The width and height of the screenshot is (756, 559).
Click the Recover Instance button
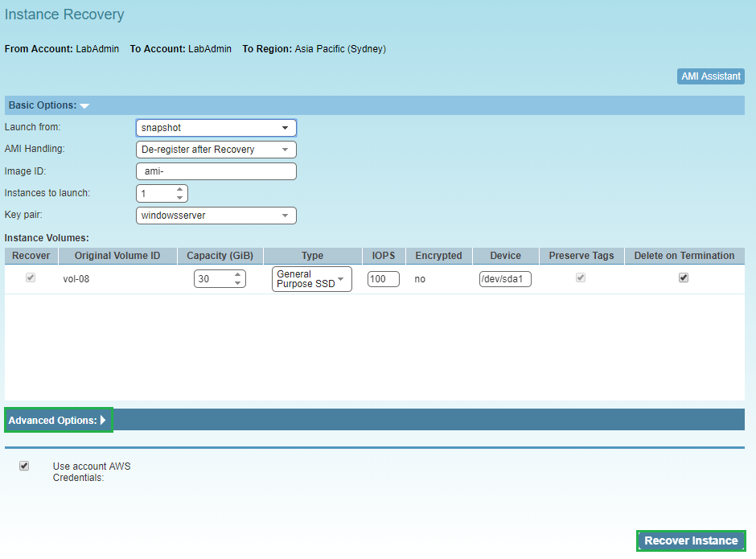(x=691, y=541)
